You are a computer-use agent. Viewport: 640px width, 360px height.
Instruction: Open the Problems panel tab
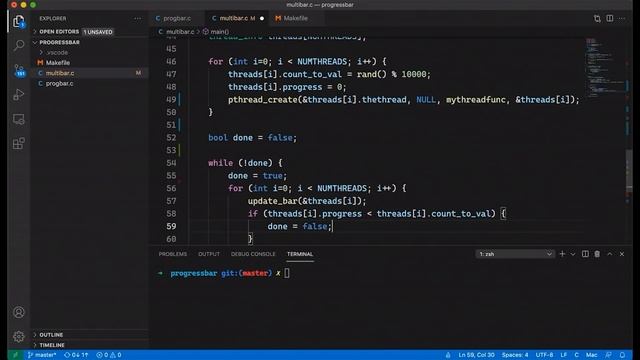[x=173, y=254]
